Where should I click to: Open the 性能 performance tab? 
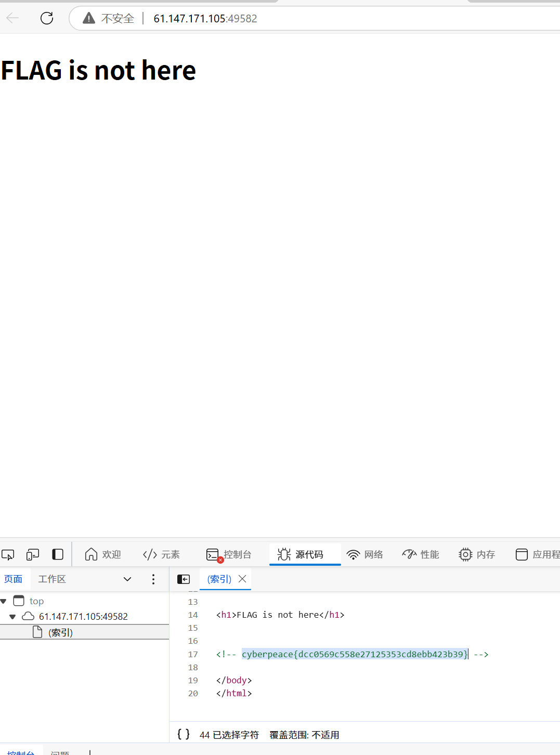[x=421, y=555]
